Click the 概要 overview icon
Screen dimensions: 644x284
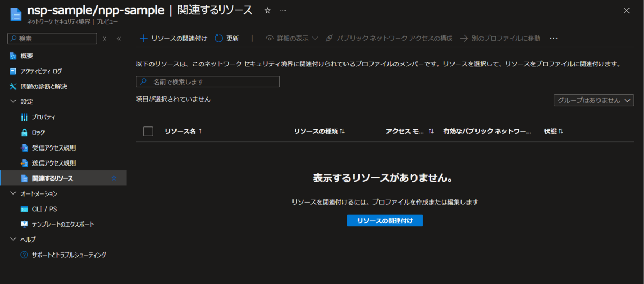(13, 56)
